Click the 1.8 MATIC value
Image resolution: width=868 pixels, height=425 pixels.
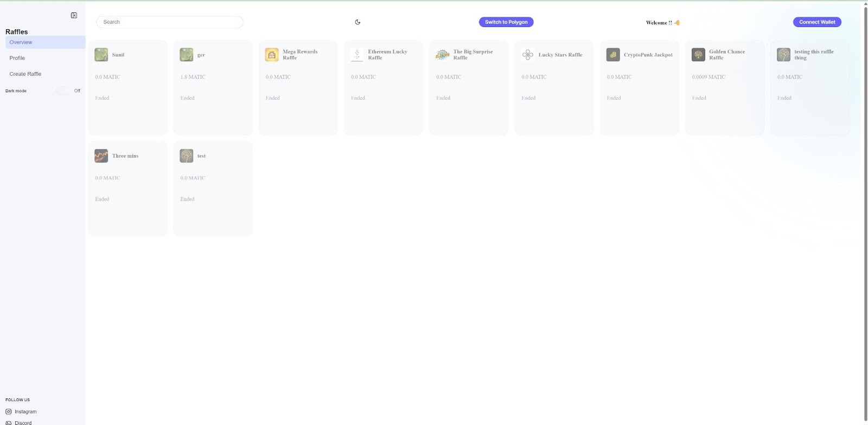click(193, 77)
